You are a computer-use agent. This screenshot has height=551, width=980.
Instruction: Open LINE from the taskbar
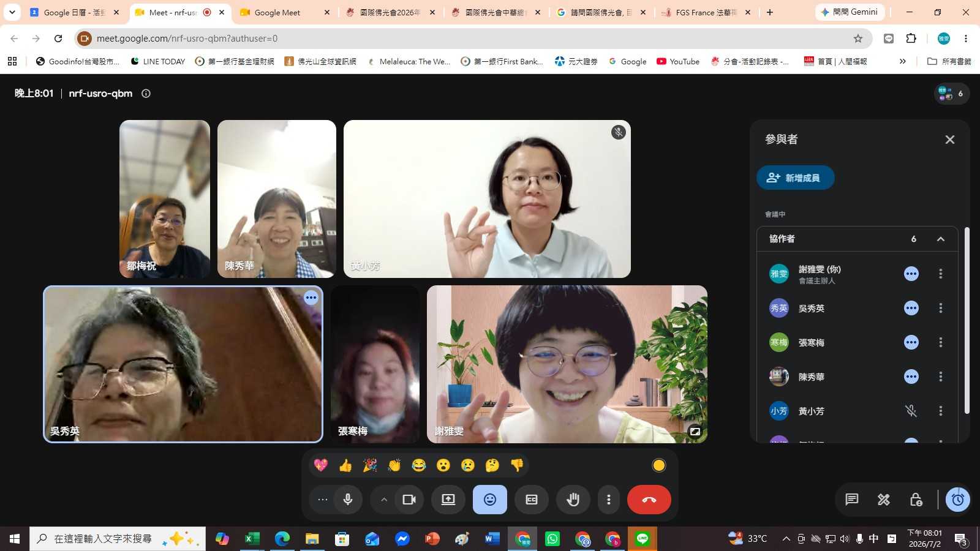[643, 539]
